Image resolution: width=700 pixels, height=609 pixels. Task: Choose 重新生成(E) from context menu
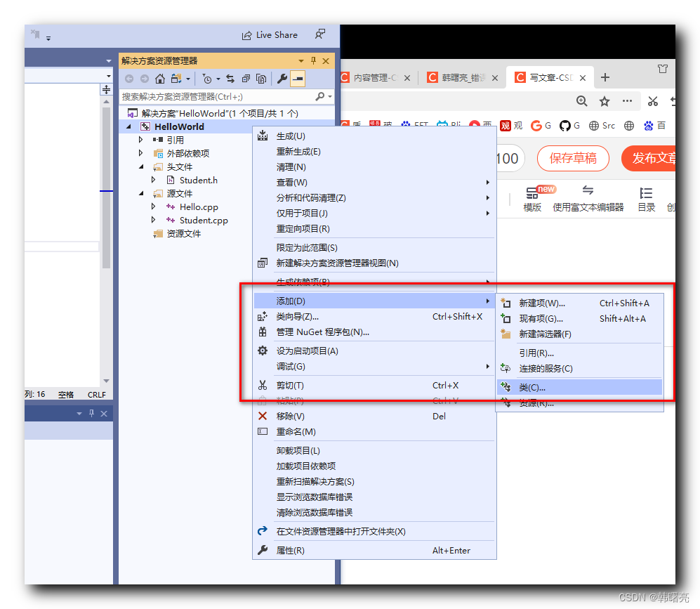[x=374, y=152]
